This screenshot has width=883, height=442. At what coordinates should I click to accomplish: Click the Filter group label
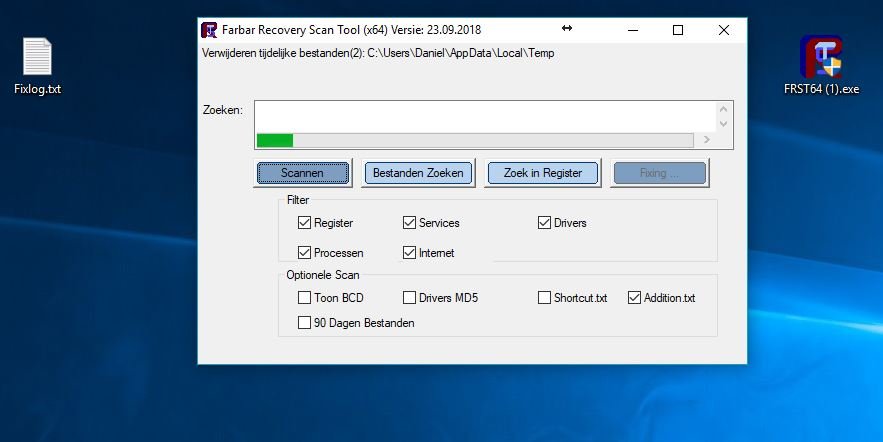coord(298,200)
